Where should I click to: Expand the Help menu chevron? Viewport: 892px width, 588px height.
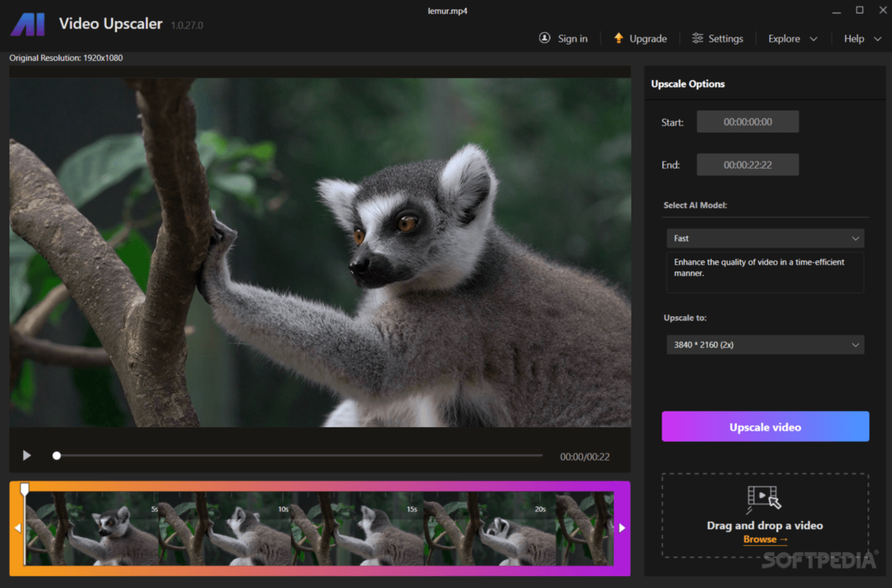[x=877, y=38]
